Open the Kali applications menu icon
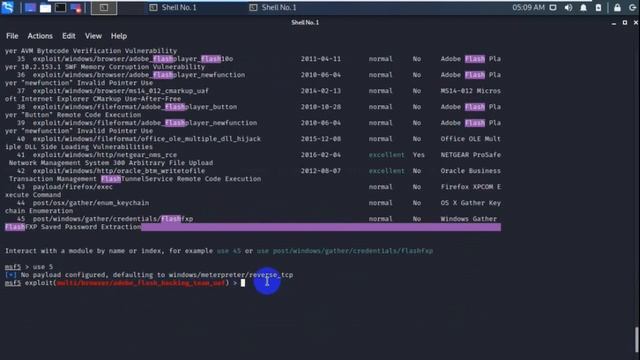The image size is (640, 360). (7, 7)
